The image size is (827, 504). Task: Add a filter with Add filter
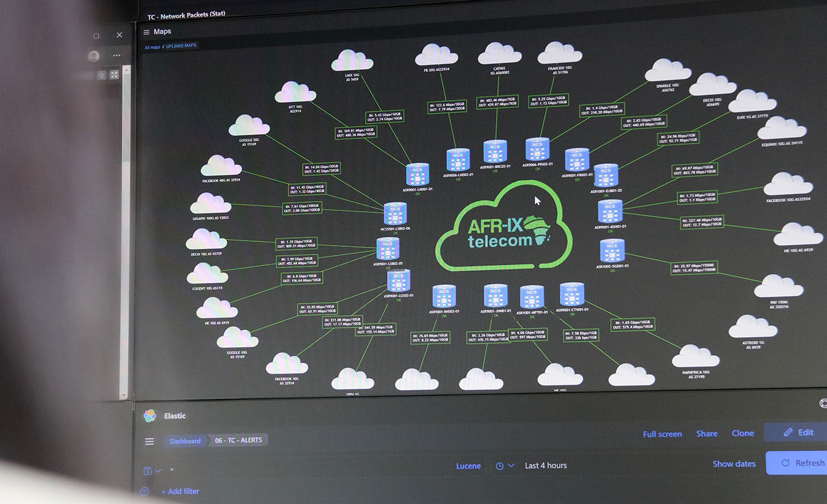pyautogui.click(x=180, y=491)
